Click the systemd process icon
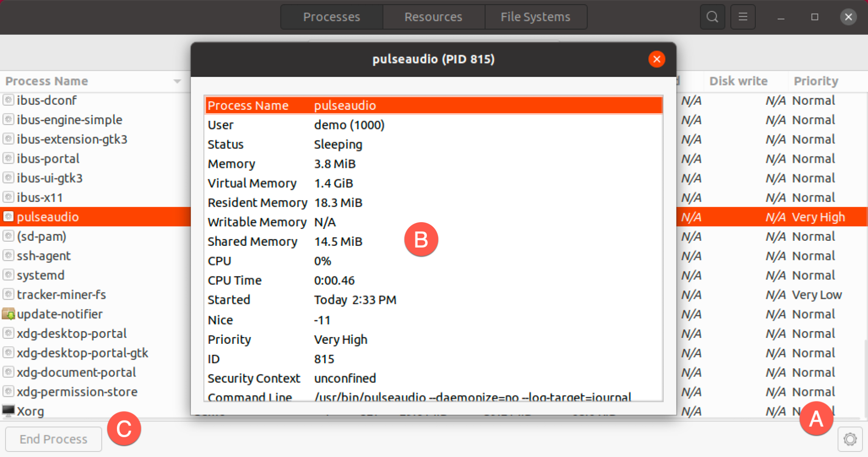The width and height of the screenshot is (868, 457). pyautogui.click(x=8, y=275)
